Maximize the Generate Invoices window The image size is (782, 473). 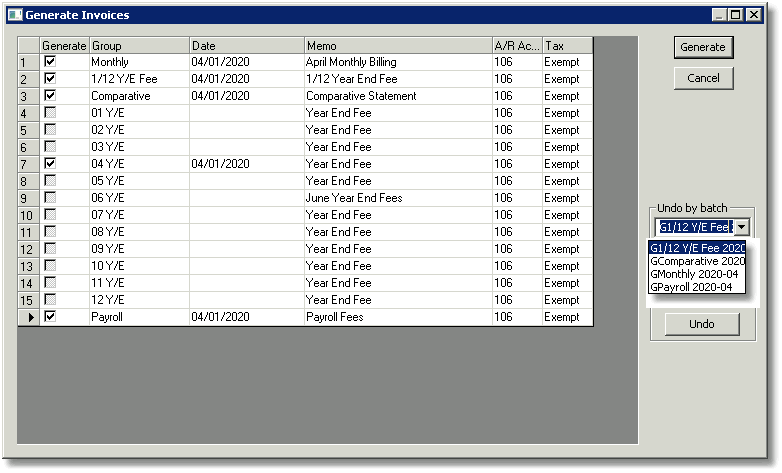[735, 15]
